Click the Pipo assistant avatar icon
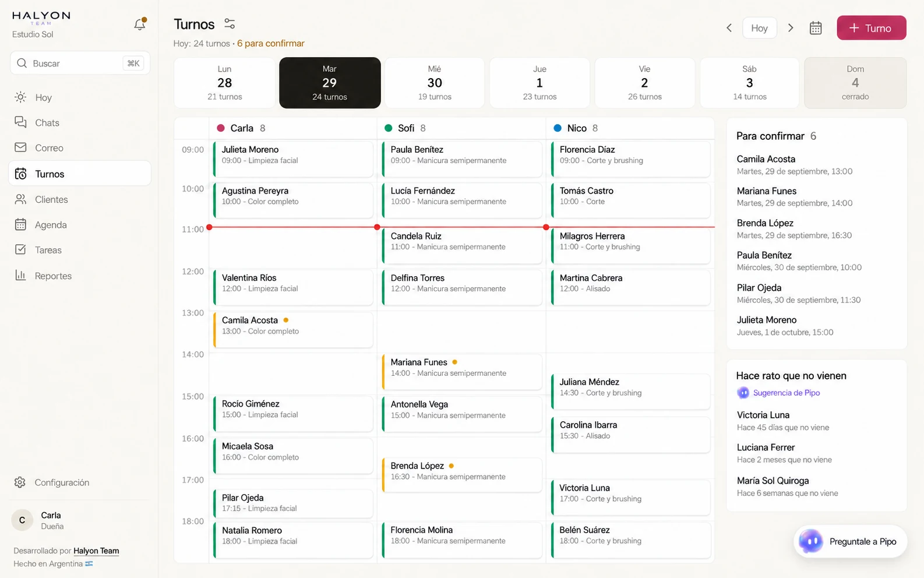 tap(810, 541)
